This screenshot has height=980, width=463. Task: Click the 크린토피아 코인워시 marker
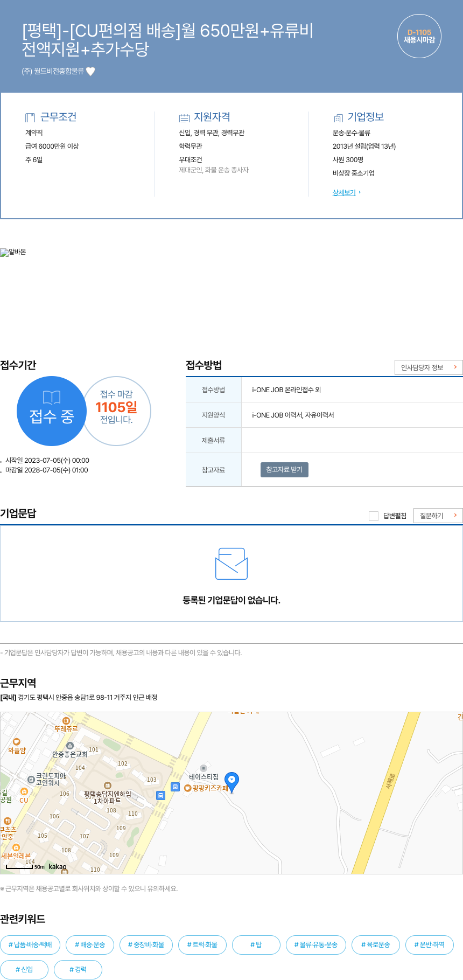pos(31,780)
